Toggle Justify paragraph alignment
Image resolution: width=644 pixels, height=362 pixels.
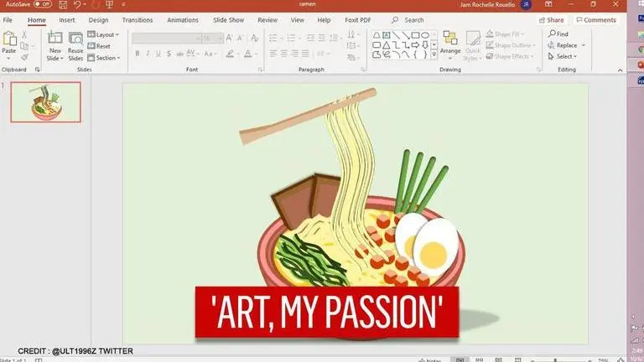[x=305, y=54]
